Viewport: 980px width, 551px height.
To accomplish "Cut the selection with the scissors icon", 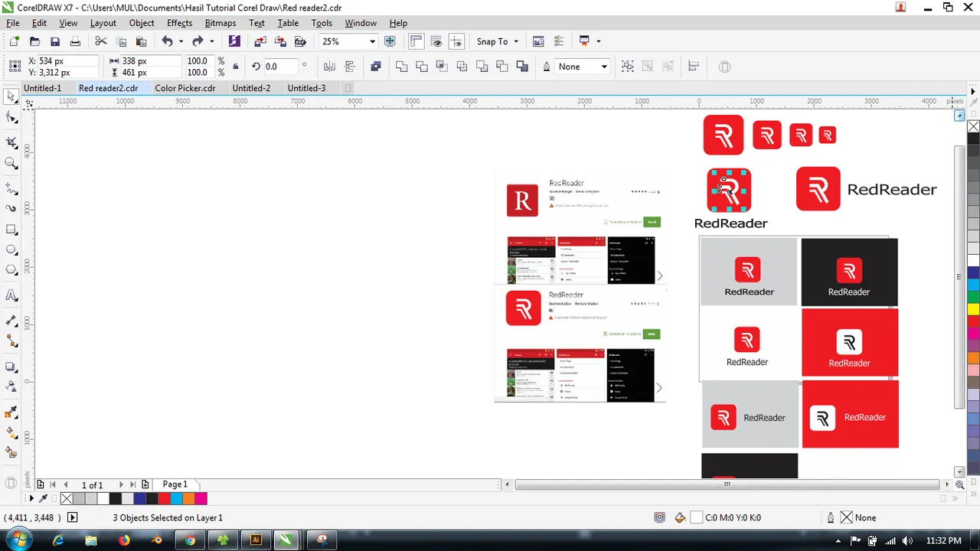I will [x=101, y=41].
